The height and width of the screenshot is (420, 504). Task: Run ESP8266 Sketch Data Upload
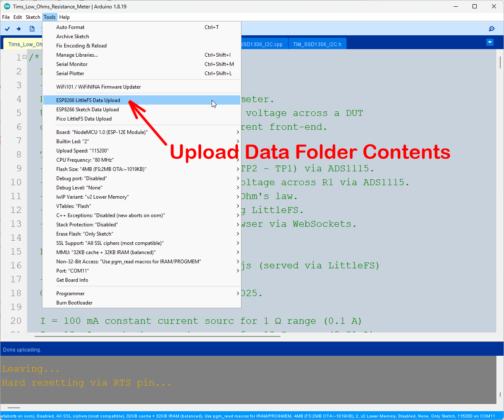pos(142,110)
